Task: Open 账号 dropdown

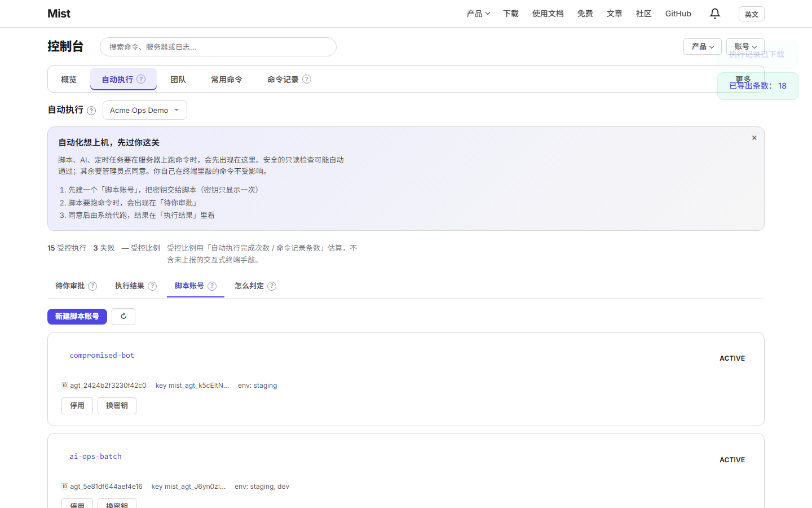Action: [x=745, y=46]
